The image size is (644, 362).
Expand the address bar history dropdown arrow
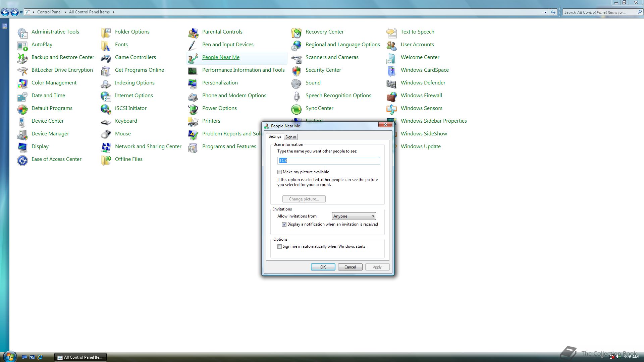(x=545, y=12)
